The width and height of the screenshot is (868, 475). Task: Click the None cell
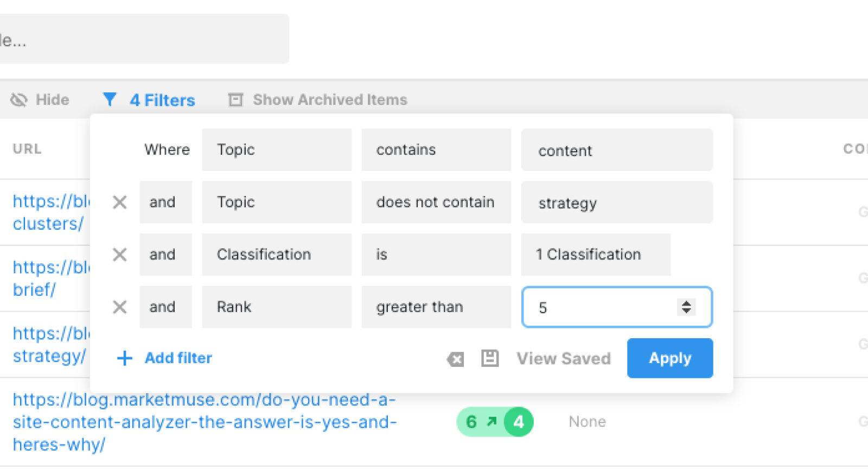[x=587, y=422]
